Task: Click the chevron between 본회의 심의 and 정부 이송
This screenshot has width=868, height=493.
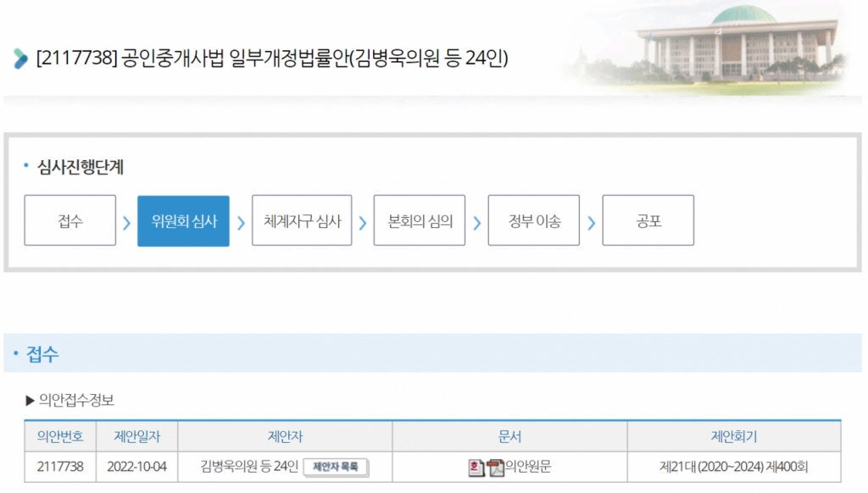Action: click(x=476, y=223)
